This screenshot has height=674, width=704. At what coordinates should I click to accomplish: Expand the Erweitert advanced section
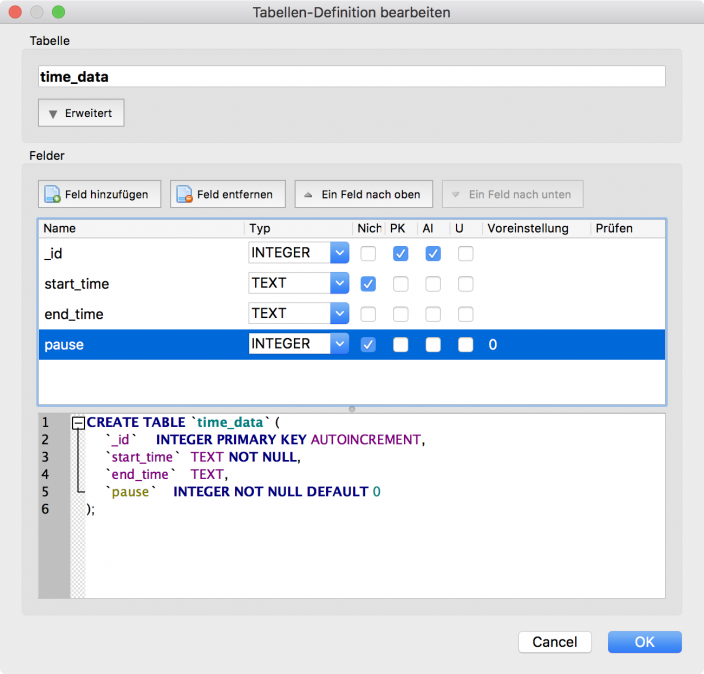point(81,113)
